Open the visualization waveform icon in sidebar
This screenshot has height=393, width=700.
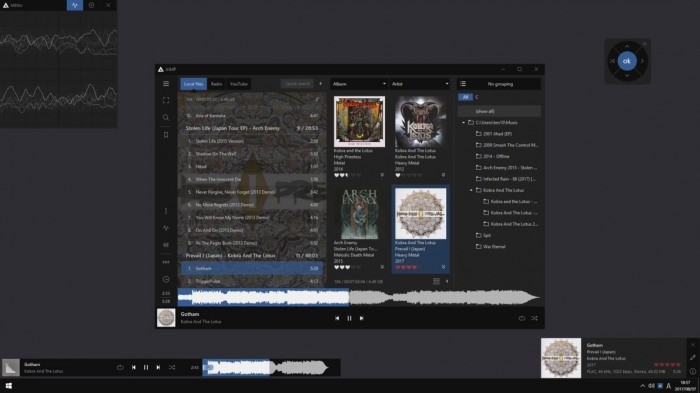click(166, 228)
